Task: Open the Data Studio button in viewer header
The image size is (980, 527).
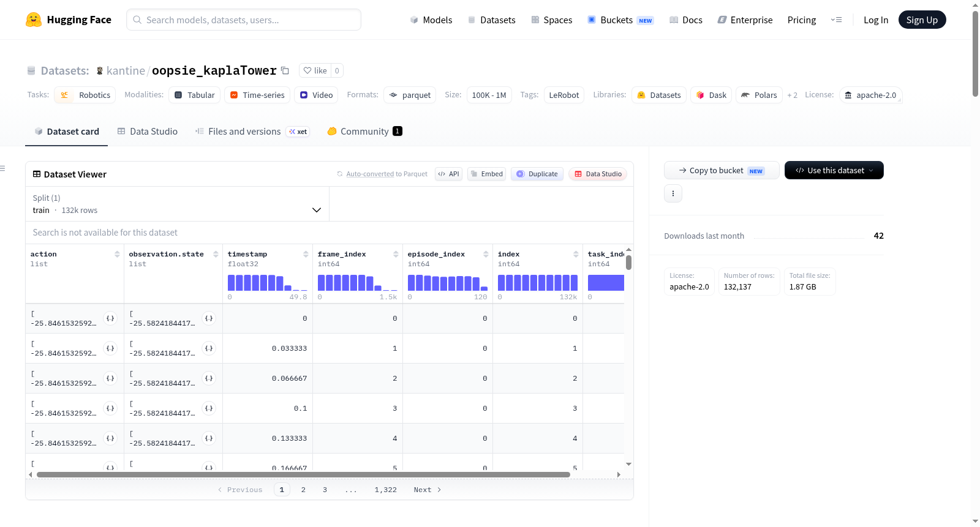Action: point(598,174)
